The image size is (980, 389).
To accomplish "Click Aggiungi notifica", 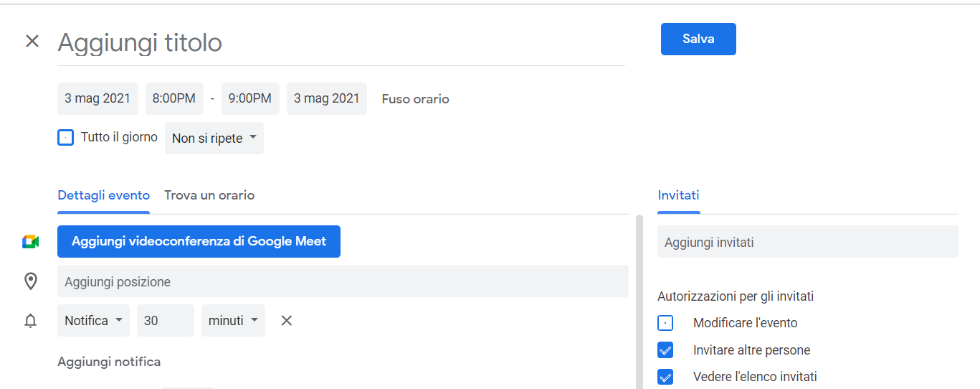I will tap(109, 362).
